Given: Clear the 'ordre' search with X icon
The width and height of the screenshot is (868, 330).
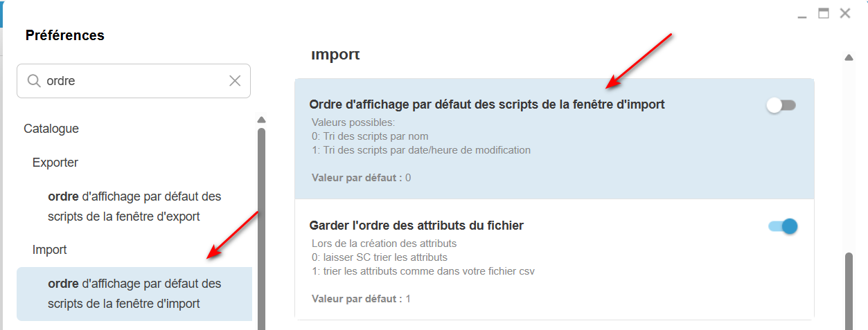Looking at the screenshot, I should (235, 81).
